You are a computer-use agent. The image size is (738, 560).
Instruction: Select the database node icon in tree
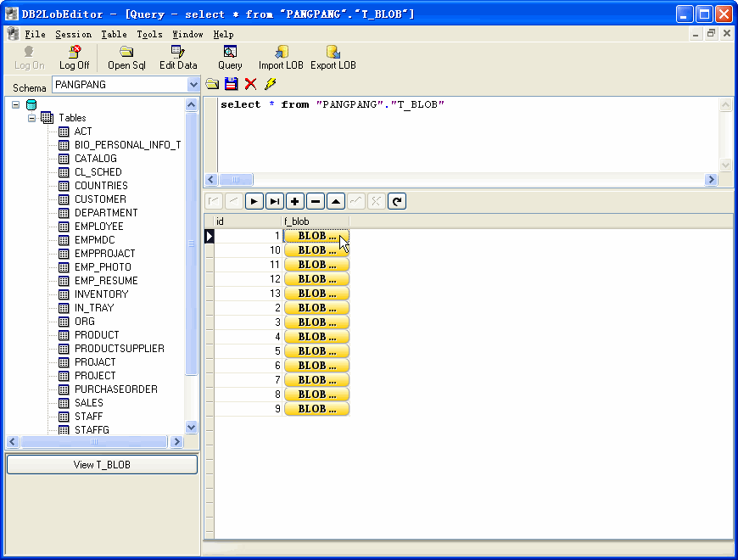(x=31, y=104)
